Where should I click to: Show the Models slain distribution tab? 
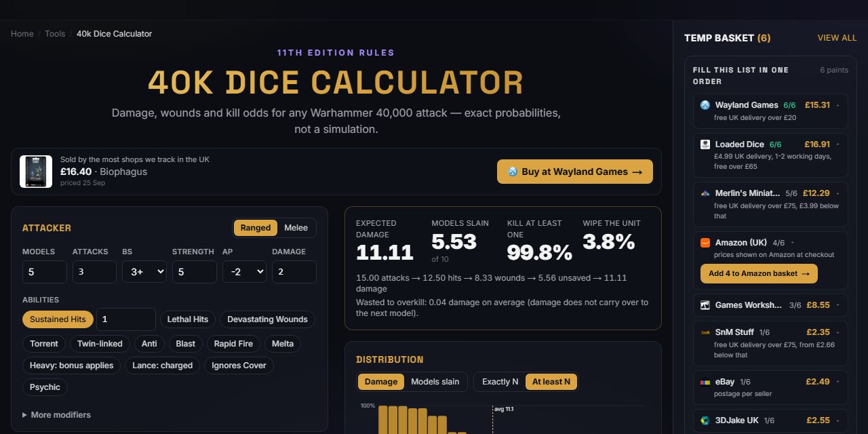click(435, 382)
